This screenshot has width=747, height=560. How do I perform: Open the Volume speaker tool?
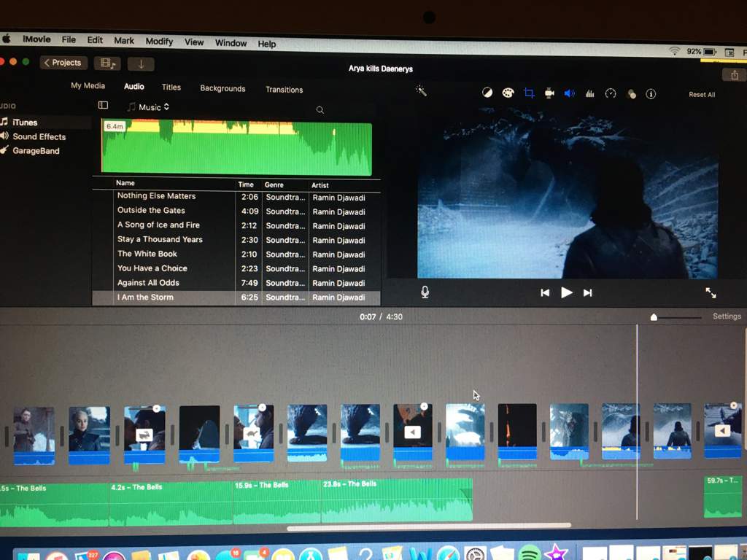coord(570,93)
